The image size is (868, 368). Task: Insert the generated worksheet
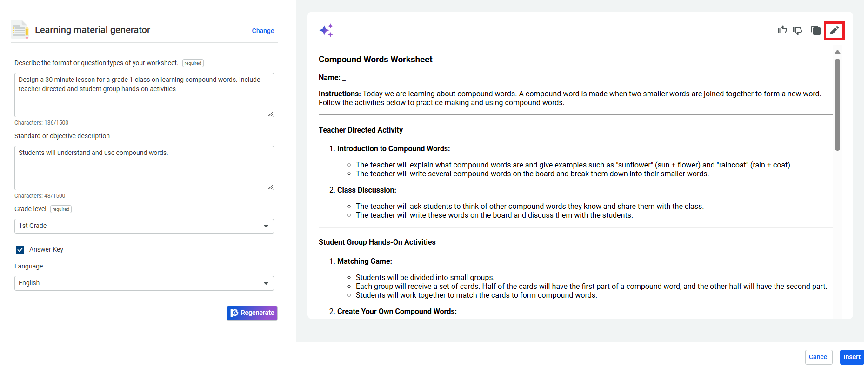click(852, 357)
